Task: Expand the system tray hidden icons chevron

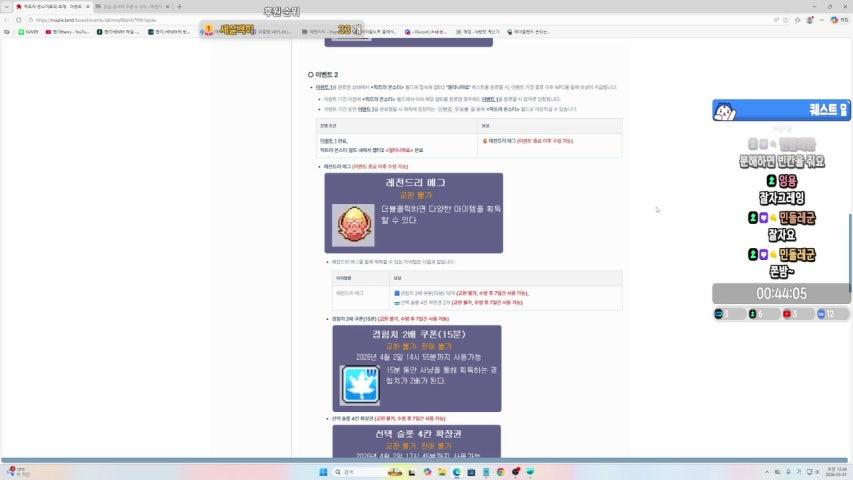Action: click(767, 472)
